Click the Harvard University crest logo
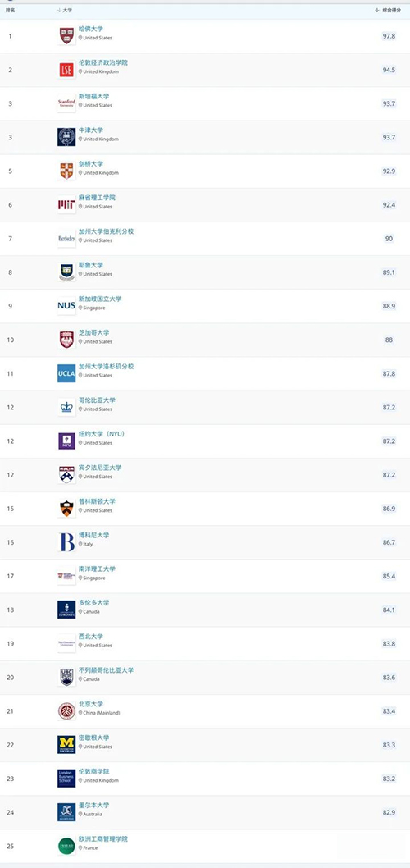The height and width of the screenshot is (868, 410). [x=66, y=36]
